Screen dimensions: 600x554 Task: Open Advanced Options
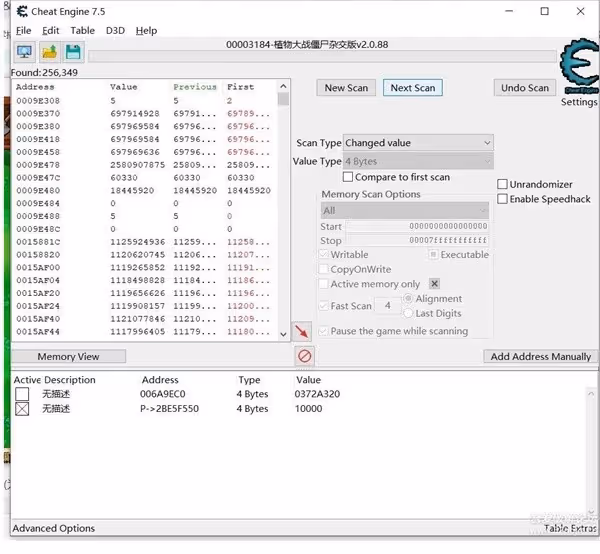pos(54,528)
